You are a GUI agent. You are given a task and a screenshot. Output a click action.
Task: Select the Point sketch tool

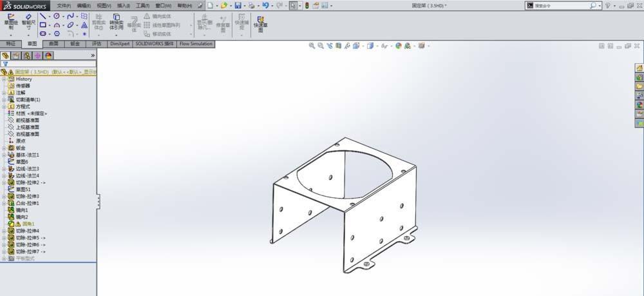84,34
